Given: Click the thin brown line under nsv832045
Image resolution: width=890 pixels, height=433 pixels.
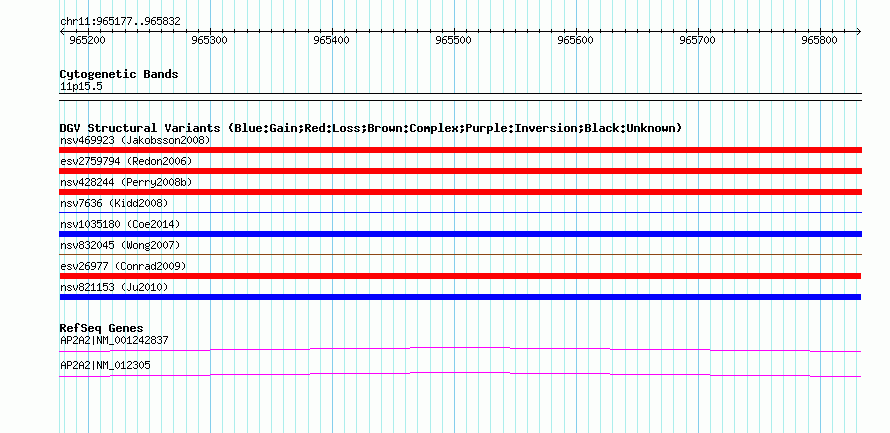Looking at the screenshot, I should (460, 255).
